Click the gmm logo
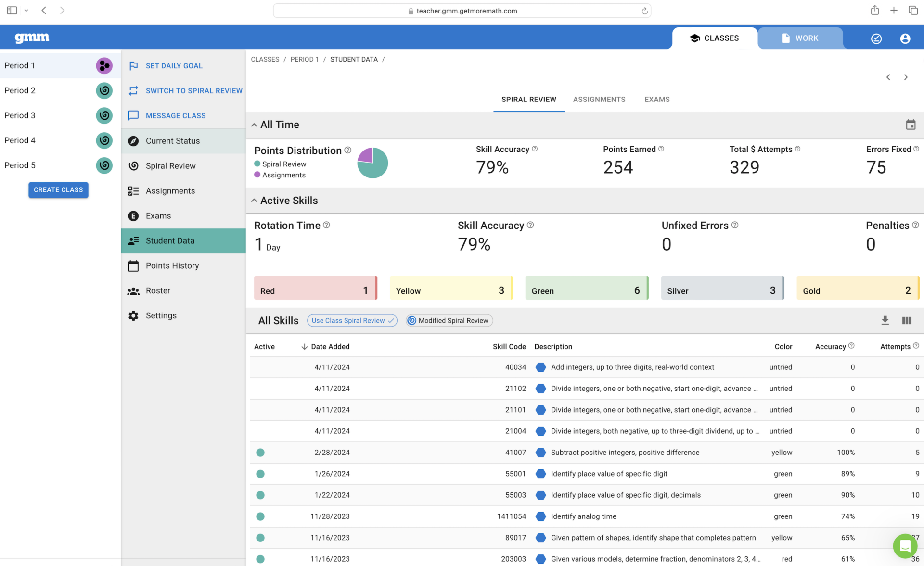 tap(32, 38)
